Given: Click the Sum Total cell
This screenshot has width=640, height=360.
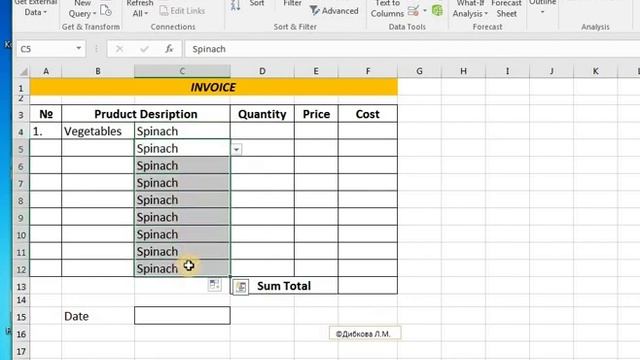Looking at the screenshot, I should coord(284,286).
